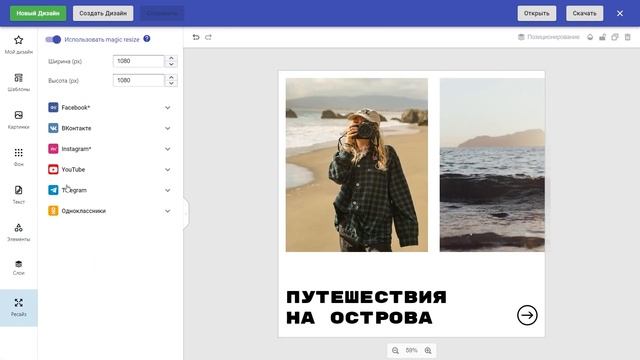
Task: Click the Новый Дизайн button
Action: [38, 13]
